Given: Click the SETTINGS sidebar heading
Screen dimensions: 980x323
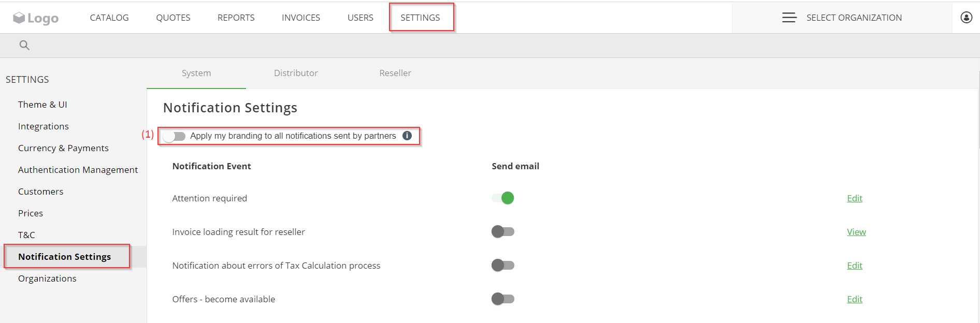Looking at the screenshot, I should (x=27, y=79).
